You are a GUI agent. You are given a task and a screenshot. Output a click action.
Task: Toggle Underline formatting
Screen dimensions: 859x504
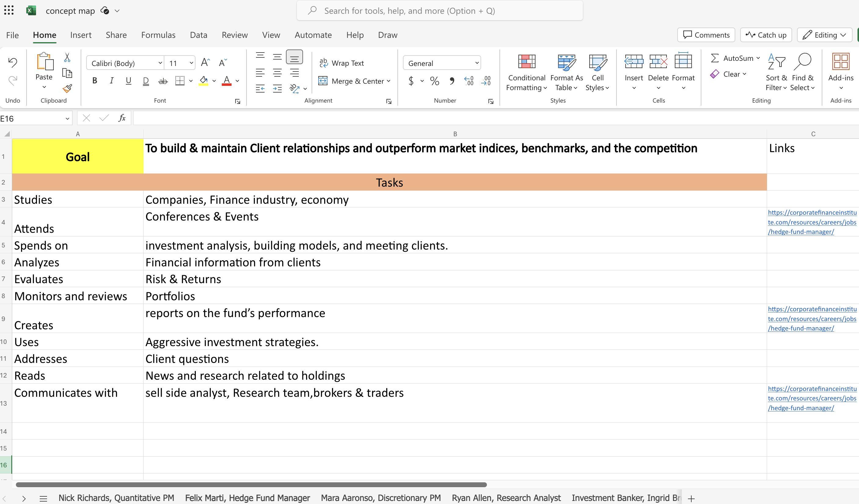tap(129, 81)
